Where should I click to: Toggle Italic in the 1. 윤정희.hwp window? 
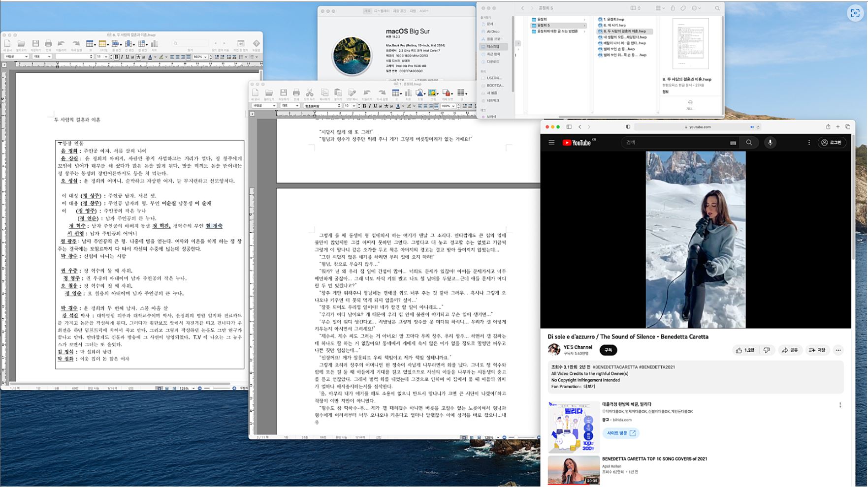(x=370, y=106)
